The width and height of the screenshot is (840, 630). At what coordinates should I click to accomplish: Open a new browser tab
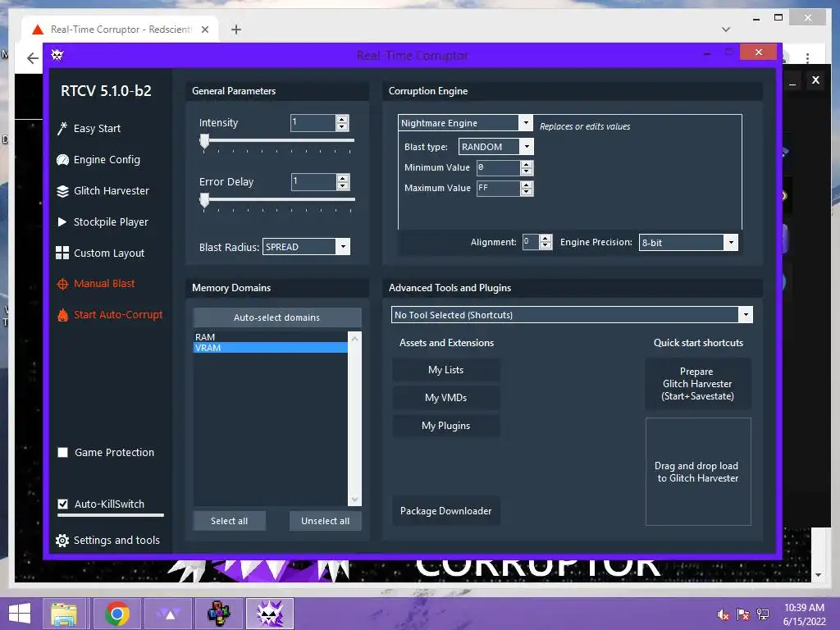[x=235, y=30]
